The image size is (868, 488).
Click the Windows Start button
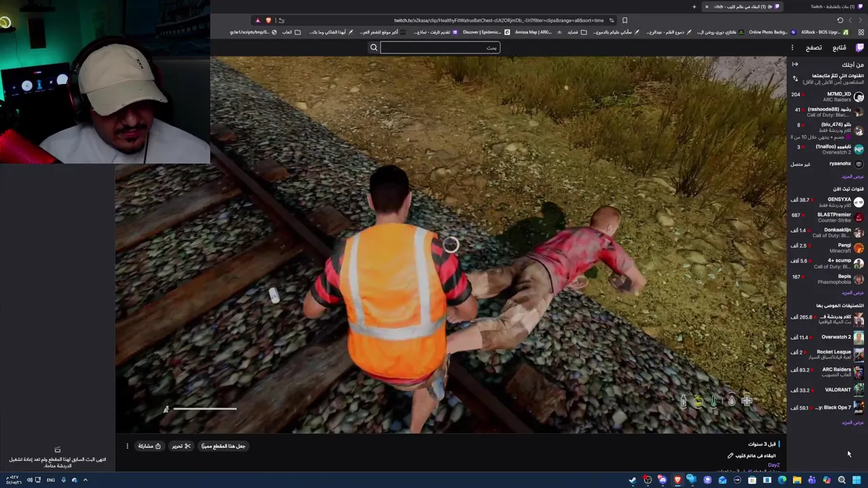click(x=856, y=481)
